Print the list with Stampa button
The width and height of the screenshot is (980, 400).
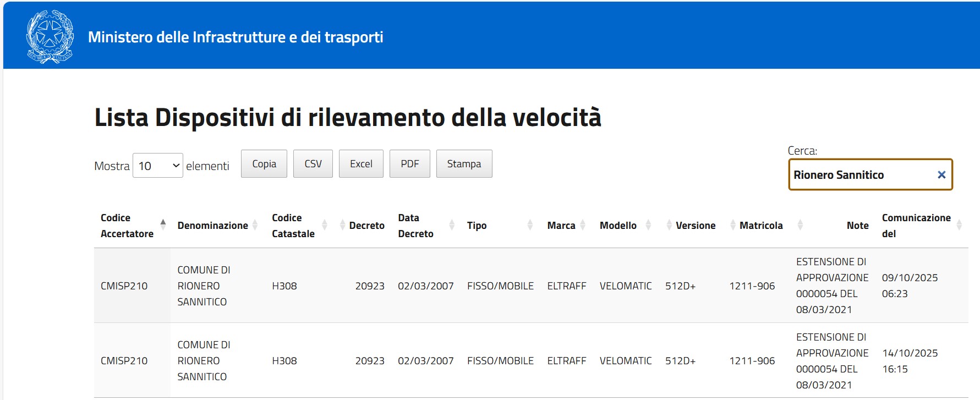point(464,164)
